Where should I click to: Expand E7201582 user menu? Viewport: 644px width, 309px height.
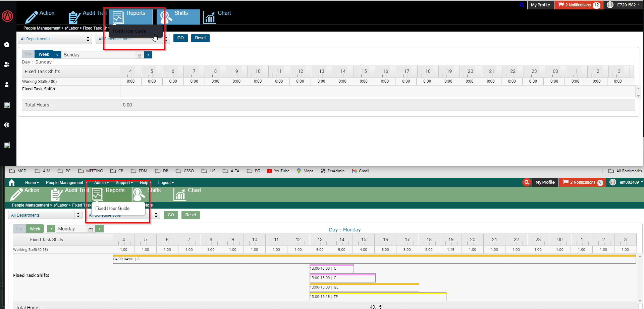(629, 5)
